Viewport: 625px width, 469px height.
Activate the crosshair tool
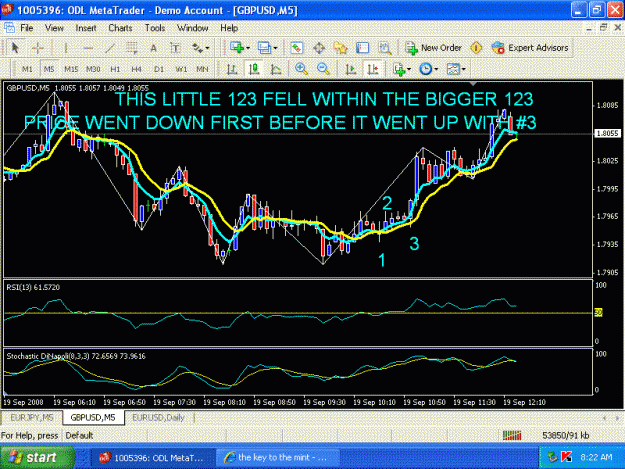coord(38,48)
